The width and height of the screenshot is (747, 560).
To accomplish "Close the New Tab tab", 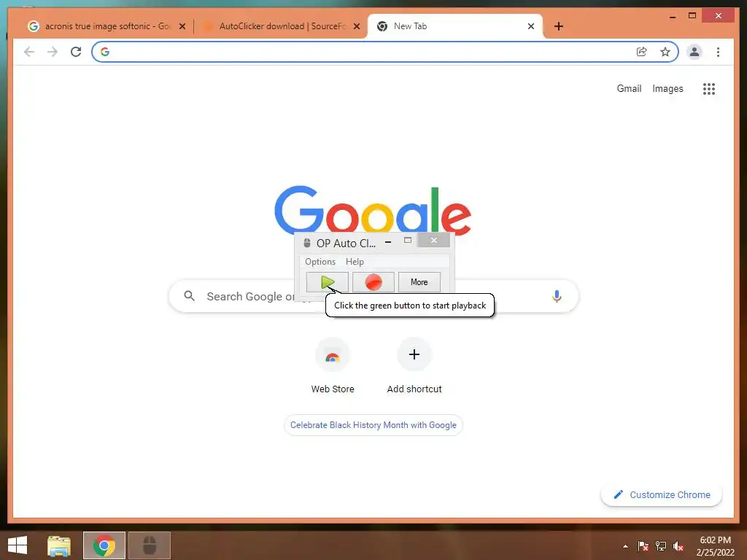I will click(531, 27).
